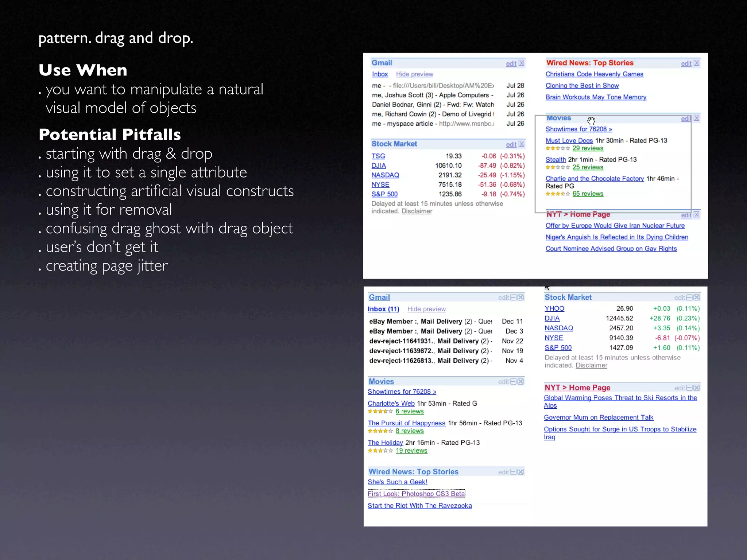Close the NYT Home Page module in the upper screenshot

pos(697,215)
